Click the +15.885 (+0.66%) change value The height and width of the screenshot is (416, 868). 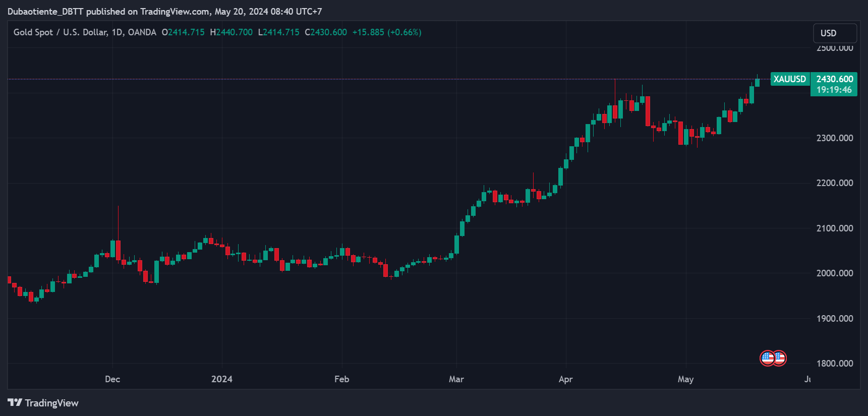click(387, 32)
